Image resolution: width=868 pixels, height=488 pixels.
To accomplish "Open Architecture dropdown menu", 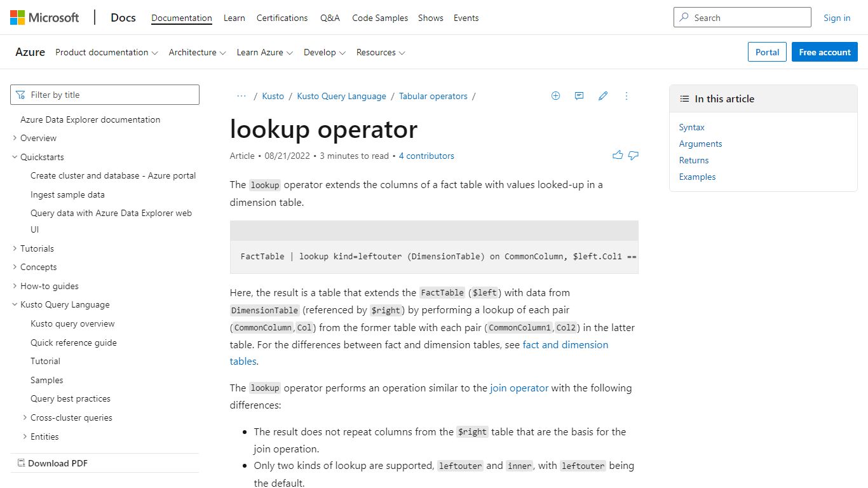I will [197, 52].
